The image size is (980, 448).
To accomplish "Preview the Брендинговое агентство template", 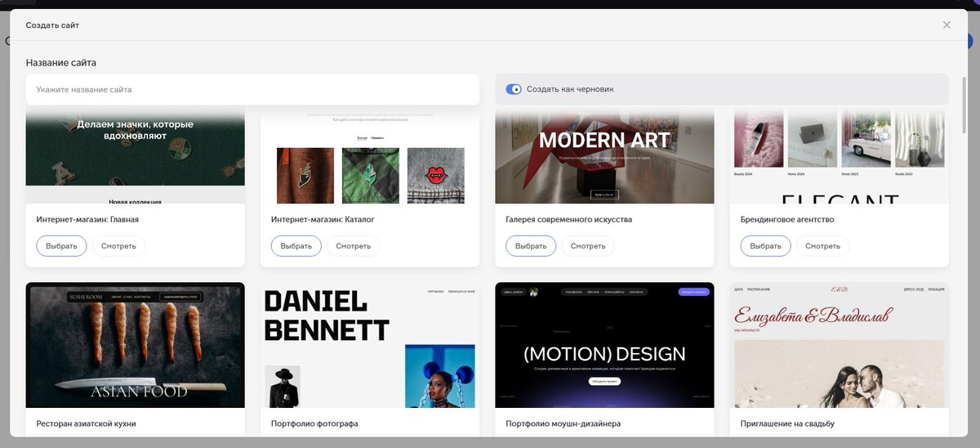I will tap(822, 246).
